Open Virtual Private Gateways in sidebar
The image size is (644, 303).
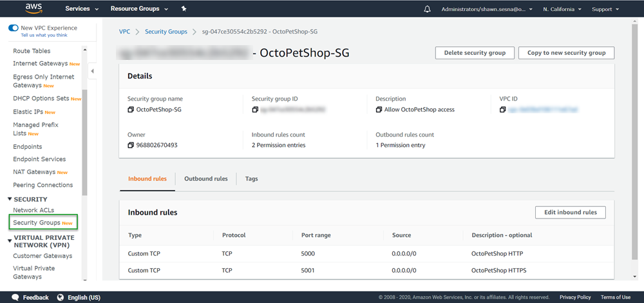point(34,273)
